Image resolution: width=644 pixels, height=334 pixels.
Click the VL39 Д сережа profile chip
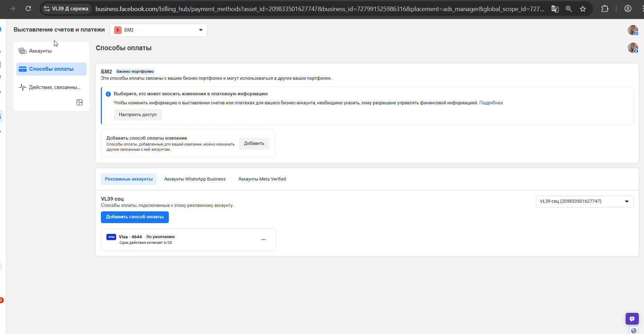[x=66, y=9]
